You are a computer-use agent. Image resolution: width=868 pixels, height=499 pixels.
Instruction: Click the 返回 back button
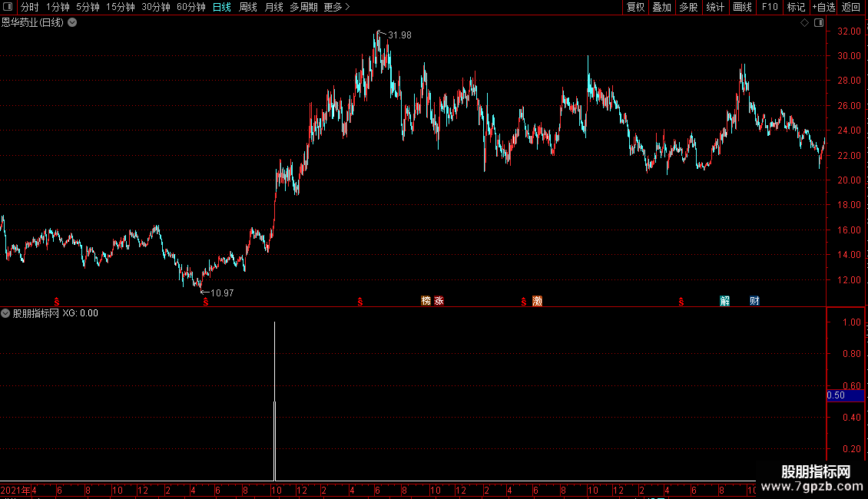851,7
